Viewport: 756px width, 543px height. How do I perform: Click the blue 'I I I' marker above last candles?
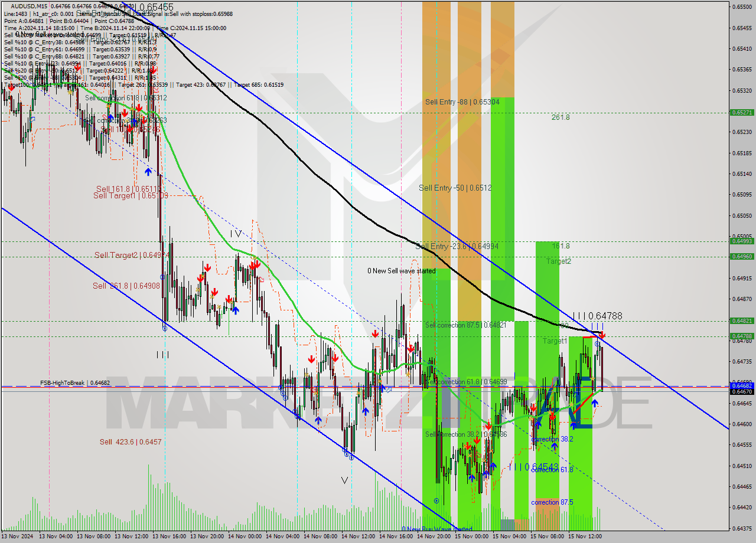pyautogui.click(x=597, y=326)
